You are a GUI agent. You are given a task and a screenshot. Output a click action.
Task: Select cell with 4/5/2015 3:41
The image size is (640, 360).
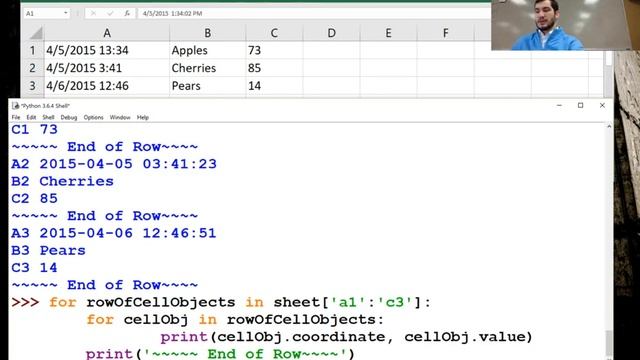click(x=107, y=68)
